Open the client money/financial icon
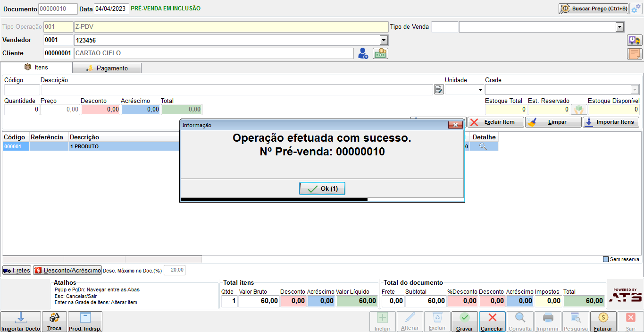 click(x=380, y=53)
